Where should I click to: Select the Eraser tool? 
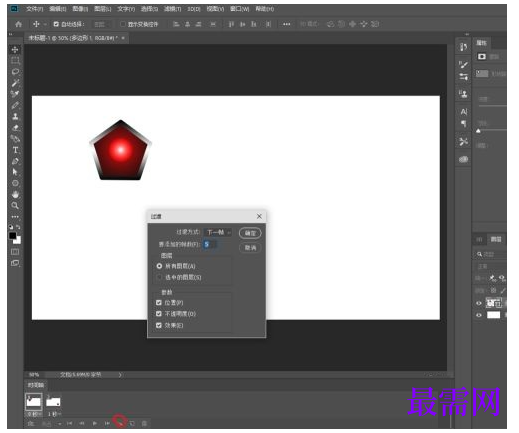click(15, 128)
